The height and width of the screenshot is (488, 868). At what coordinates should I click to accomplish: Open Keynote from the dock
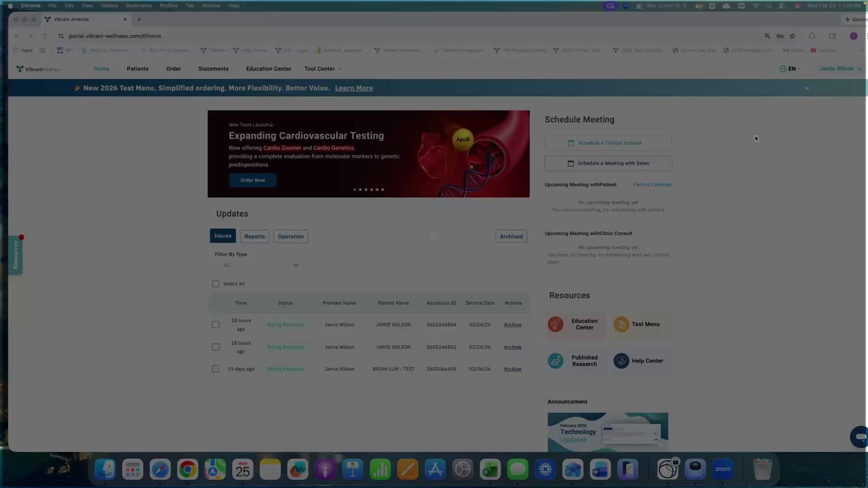(353, 469)
